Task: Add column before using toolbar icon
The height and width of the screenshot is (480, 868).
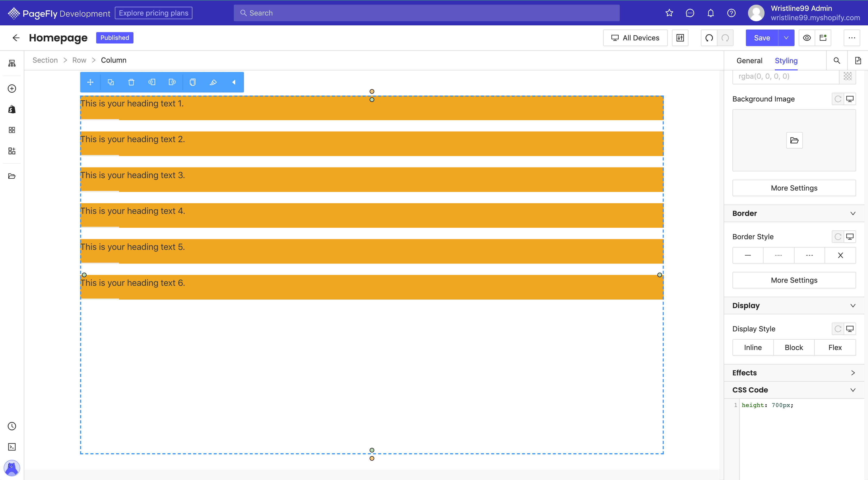Action: tap(152, 82)
